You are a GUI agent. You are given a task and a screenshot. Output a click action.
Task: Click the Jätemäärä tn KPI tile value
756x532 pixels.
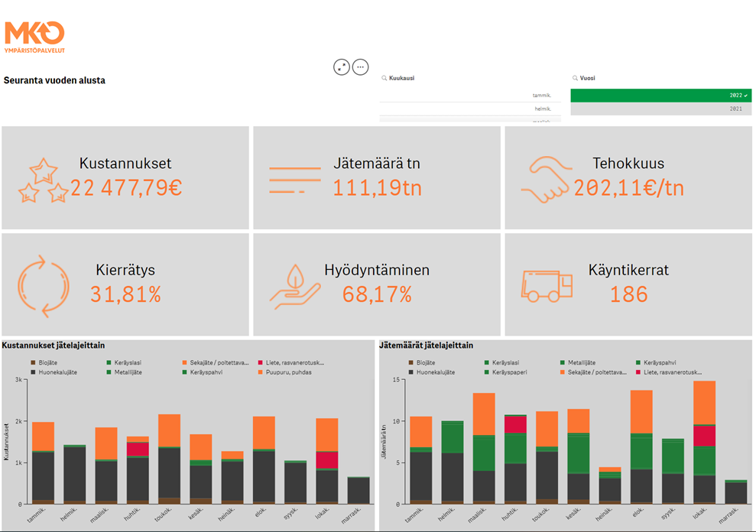(x=377, y=187)
